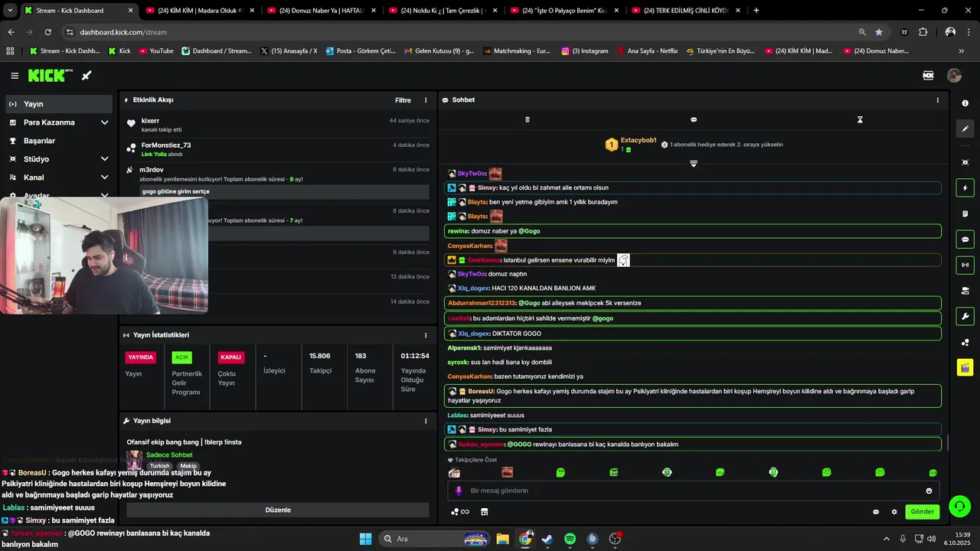This screenshot has height=551, width=980.
Task: Toggle the chat panel icon in right sidebar
Action: pos(965,240)
